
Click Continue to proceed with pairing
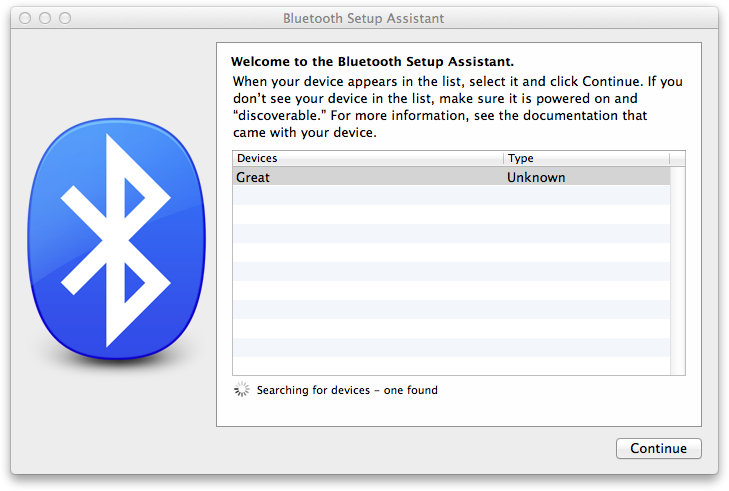tap(658, 448)
